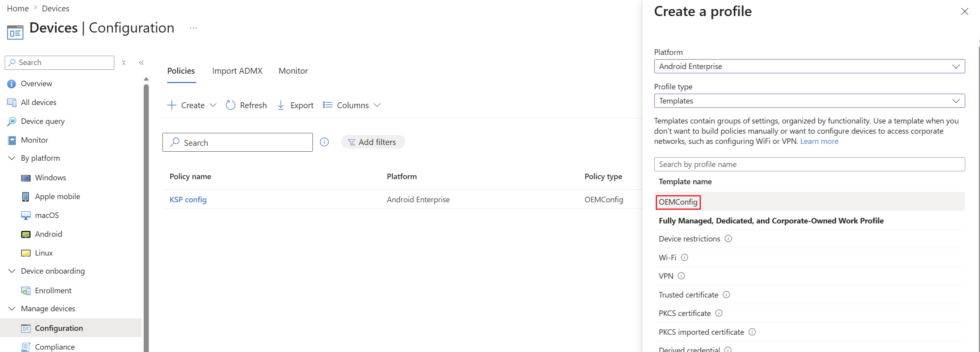Image resolution: width=980 pixels, height=352 pixels.
Task: Click the Windows platform icon
Action: (26, 178)
